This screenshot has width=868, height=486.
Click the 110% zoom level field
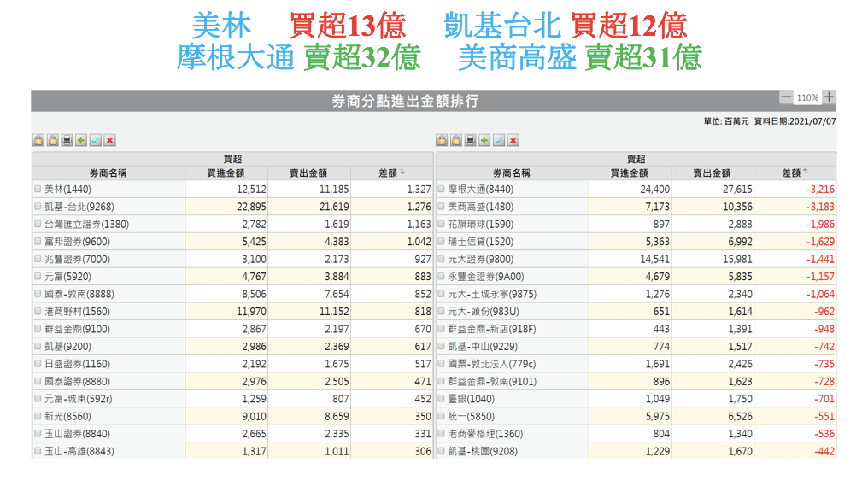(x=807, y=97)
